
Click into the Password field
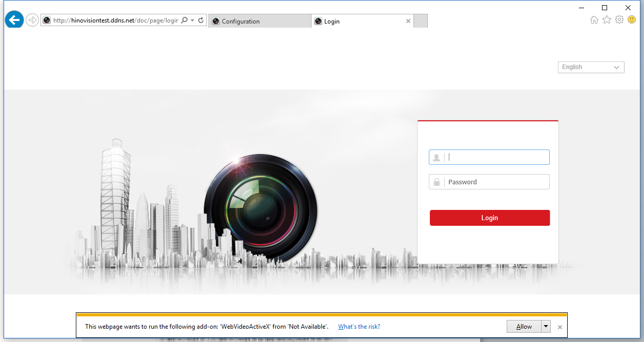coord(497,182)
